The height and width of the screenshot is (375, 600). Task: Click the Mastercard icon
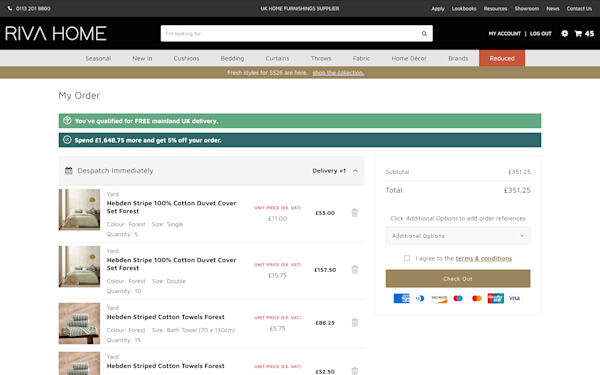(476, 298)
